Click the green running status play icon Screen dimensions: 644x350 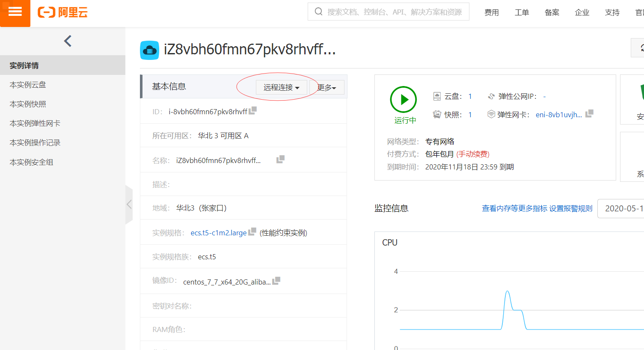click(403, 100)
